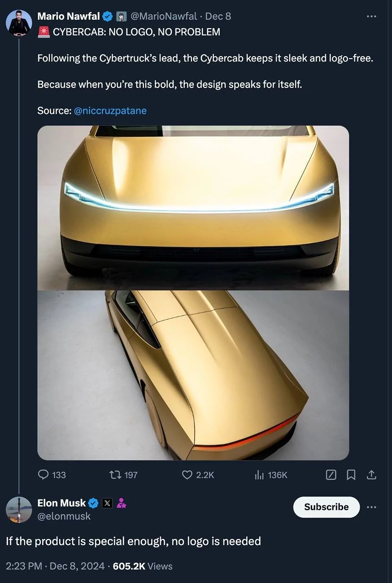
Task: Bookmark the Cybercab tweet
Action: (351, 475)
